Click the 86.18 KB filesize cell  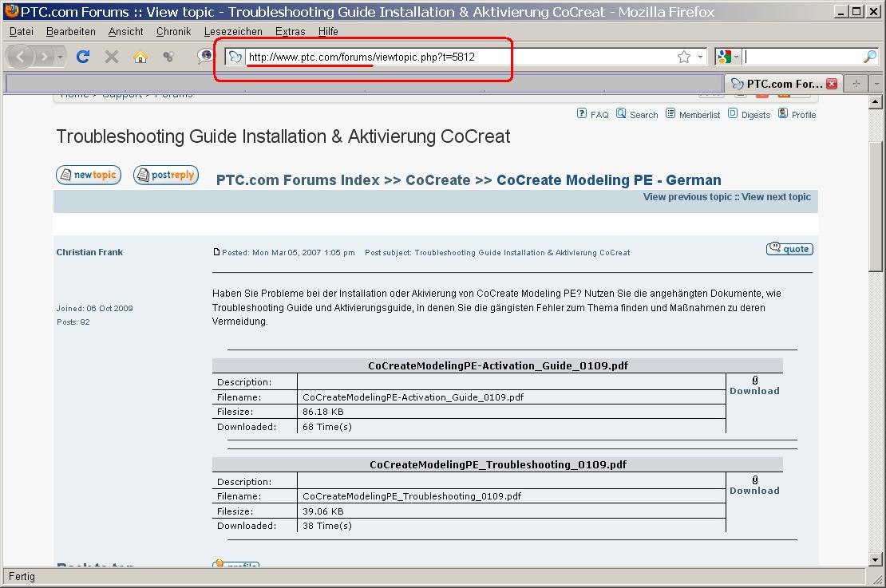click(x=512, y=412)
